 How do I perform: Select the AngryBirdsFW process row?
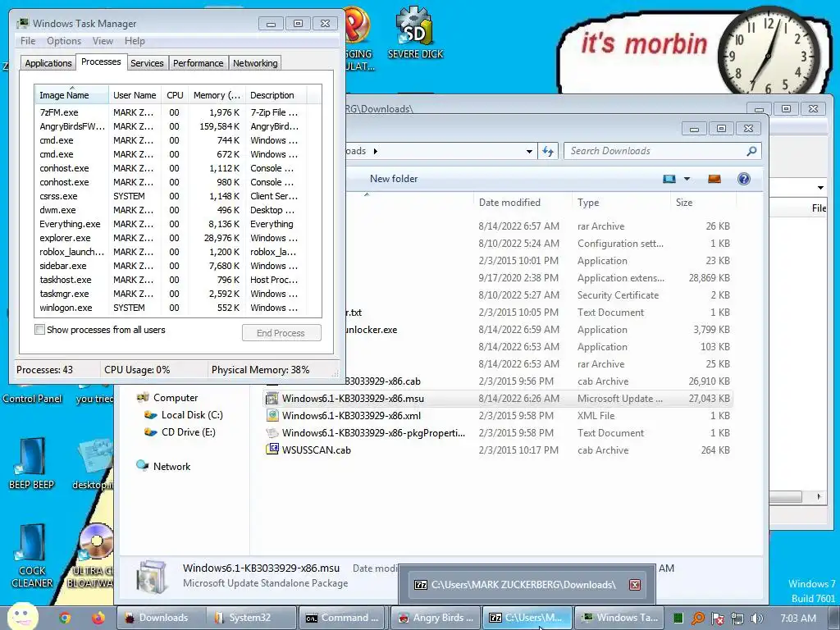coord(178,126)
